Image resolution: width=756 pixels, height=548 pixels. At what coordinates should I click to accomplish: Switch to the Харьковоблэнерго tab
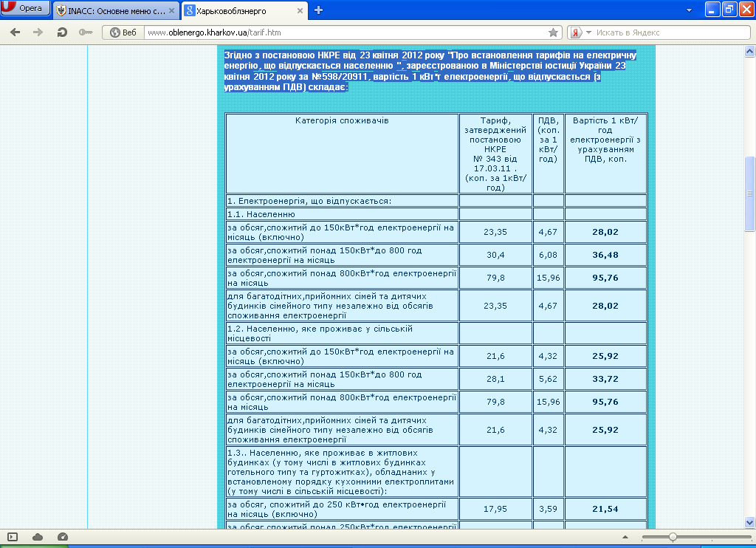point(245,10)
